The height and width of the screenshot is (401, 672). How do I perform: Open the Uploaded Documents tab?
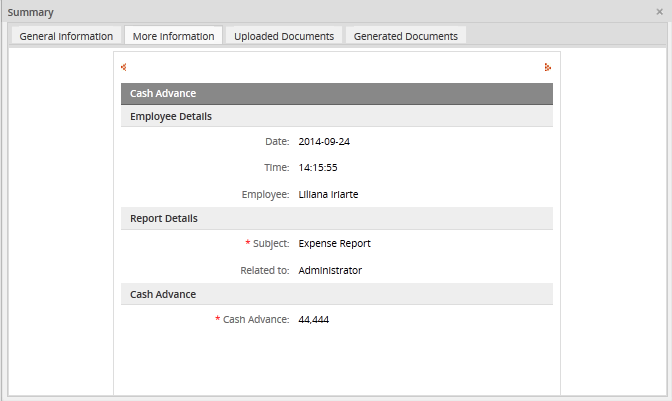coord(284,36)
